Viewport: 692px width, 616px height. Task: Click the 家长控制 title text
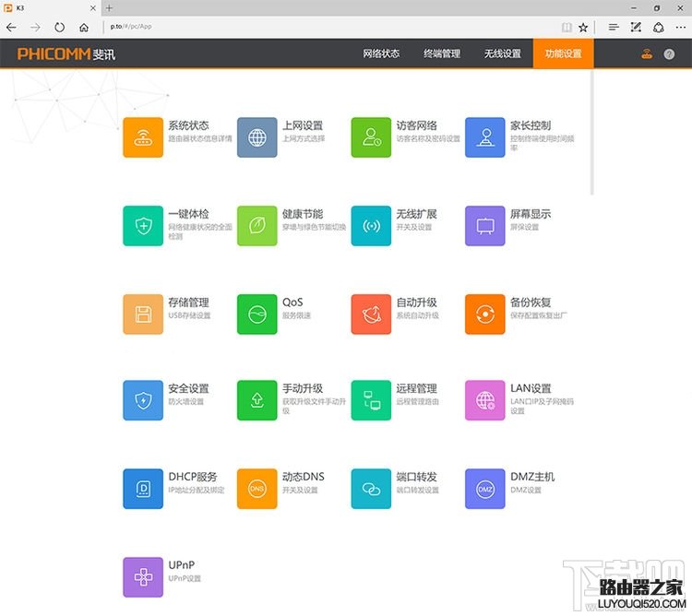point(531,125)
